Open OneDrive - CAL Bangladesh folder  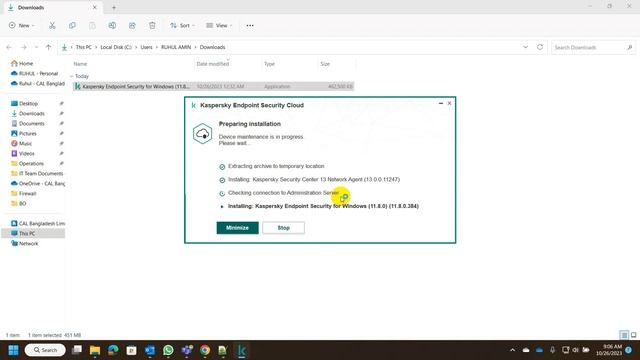point(38,184)
